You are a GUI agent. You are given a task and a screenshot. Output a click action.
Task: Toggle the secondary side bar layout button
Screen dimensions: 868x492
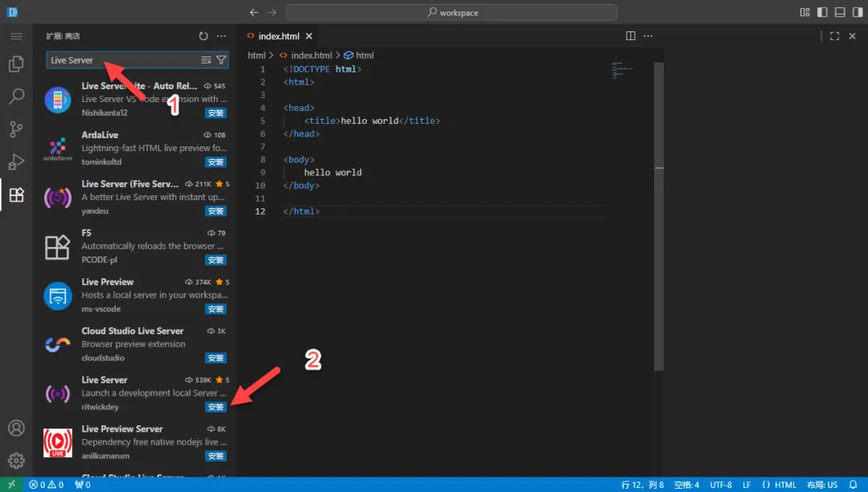point(857,12)
